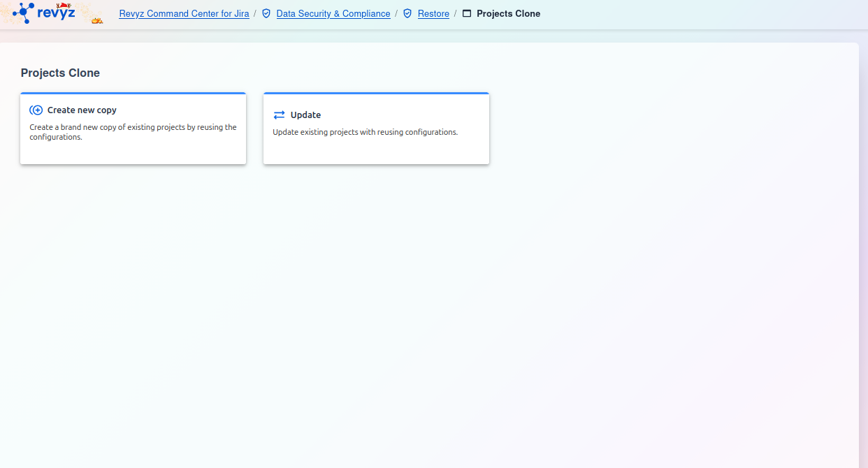Screen dimensions: 868x468
Task: Click the shield icon before Data Security & Compliance
Action: [266, 13]
